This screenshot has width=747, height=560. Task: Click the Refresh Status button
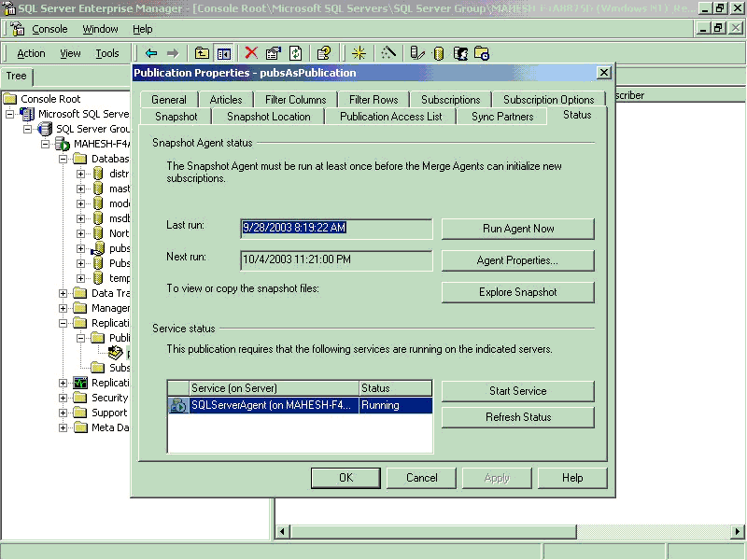tap(518, 417)
